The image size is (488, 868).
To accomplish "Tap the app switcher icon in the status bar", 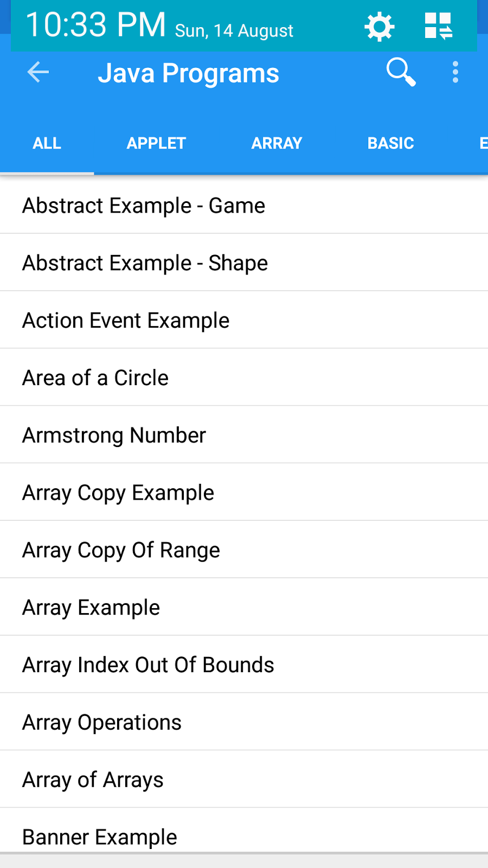I will pyautogui.click(x=439, y=25).
